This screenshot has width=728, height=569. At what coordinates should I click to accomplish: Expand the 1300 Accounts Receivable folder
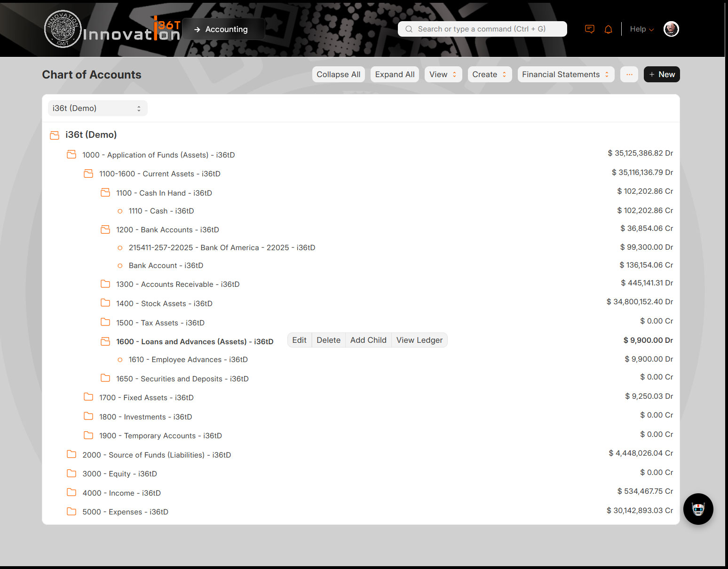105,284
